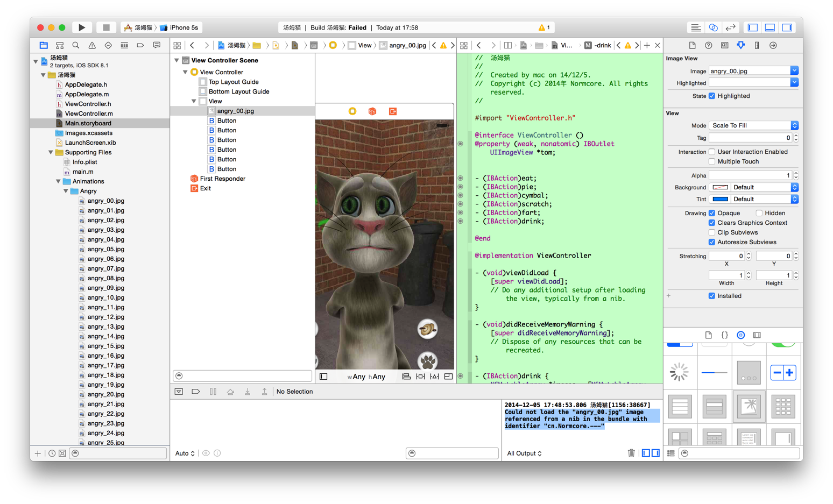
Task: Check the Hidden checkbox
Action: 759,213
